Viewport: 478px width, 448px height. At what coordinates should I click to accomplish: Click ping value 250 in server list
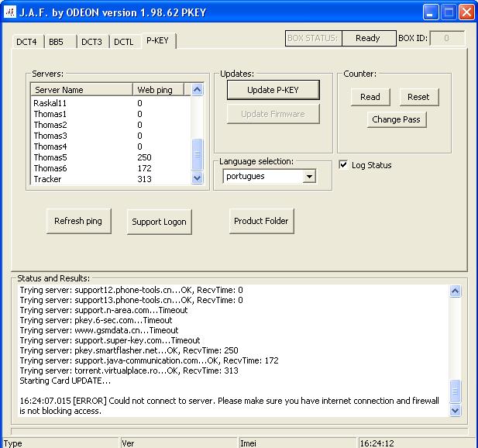point(145,157)
